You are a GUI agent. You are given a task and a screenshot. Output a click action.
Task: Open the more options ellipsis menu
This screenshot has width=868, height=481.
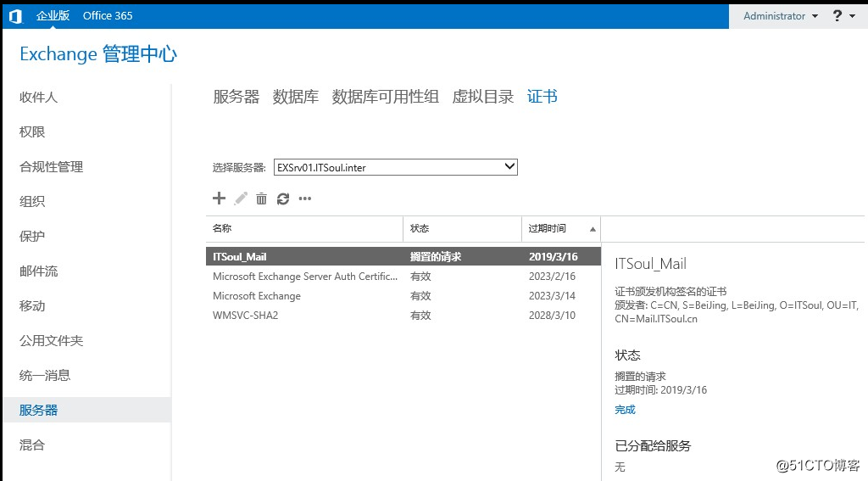click(305, 199)
